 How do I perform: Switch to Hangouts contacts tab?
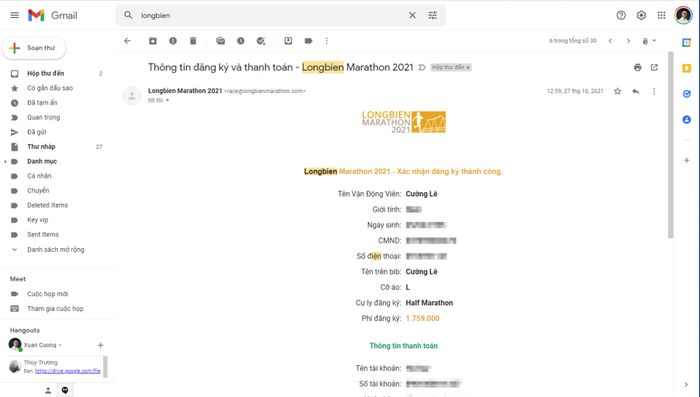(x=48, y=390)
